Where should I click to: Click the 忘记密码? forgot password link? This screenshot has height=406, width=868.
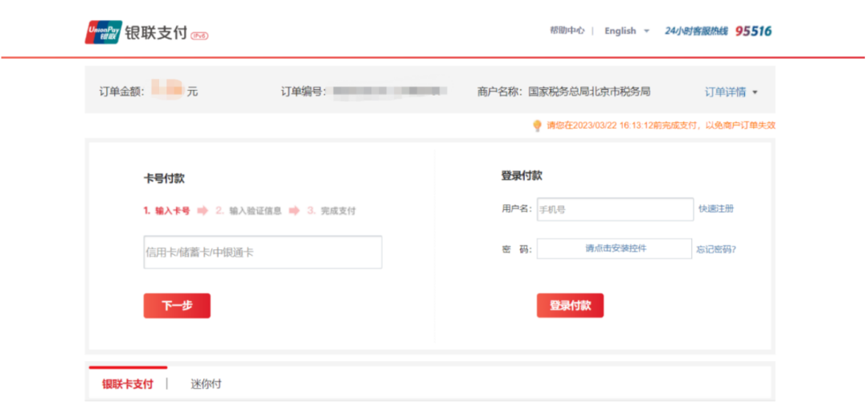716,249
